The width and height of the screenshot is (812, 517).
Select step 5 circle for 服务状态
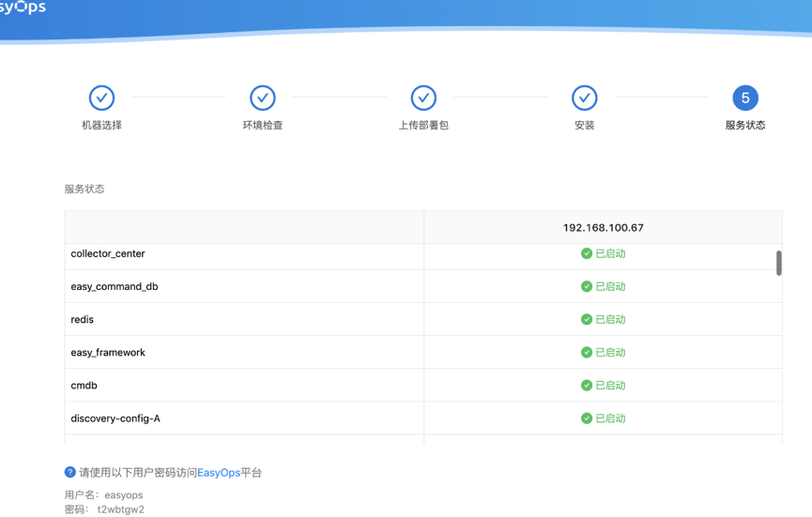pyautogui.click(x=745, y=98)
